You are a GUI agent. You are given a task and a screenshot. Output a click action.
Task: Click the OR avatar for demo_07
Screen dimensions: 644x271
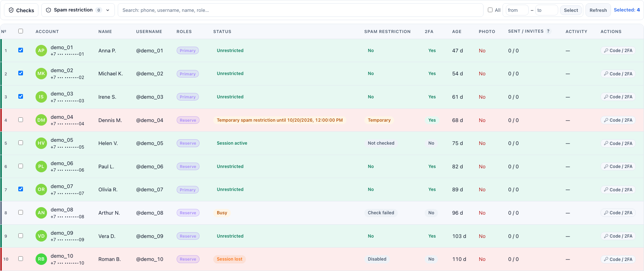coord(41,190)
